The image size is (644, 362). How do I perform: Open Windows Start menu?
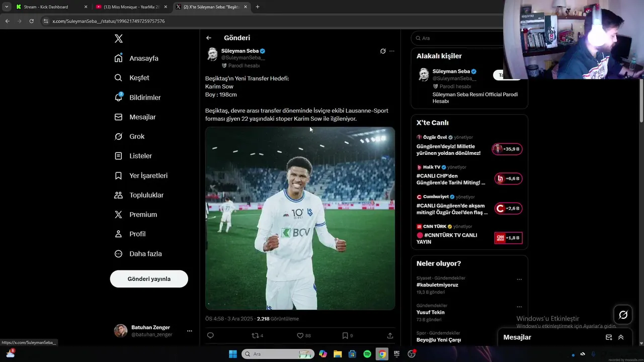233,354
